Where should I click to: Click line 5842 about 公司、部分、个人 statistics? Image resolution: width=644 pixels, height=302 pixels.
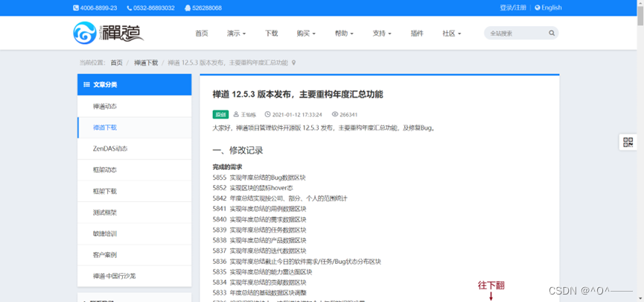(x=280, y=198)
